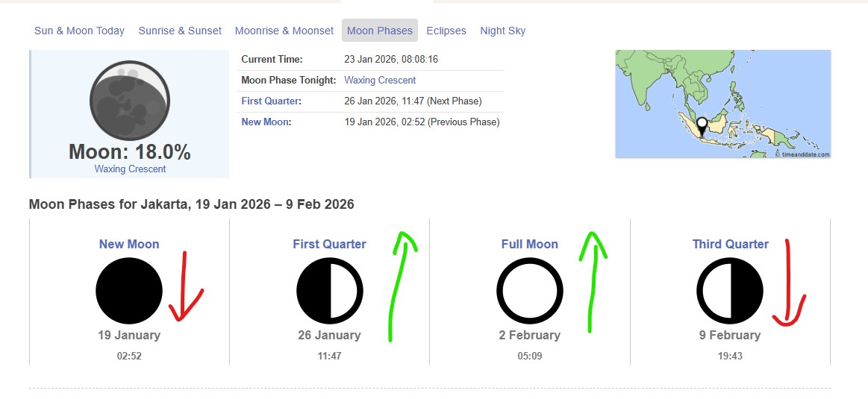Click the New Moon link in info table
868x399 pixels.
[x=266, y=122]
